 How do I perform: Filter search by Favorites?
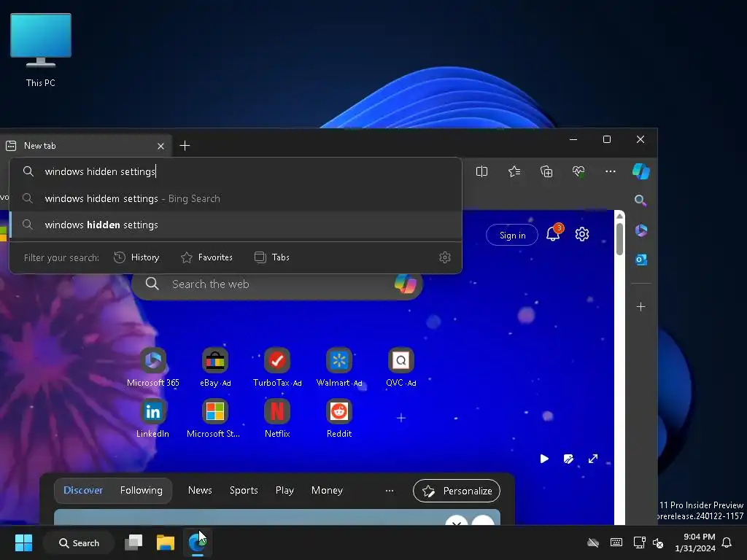(x=206, y=257)
